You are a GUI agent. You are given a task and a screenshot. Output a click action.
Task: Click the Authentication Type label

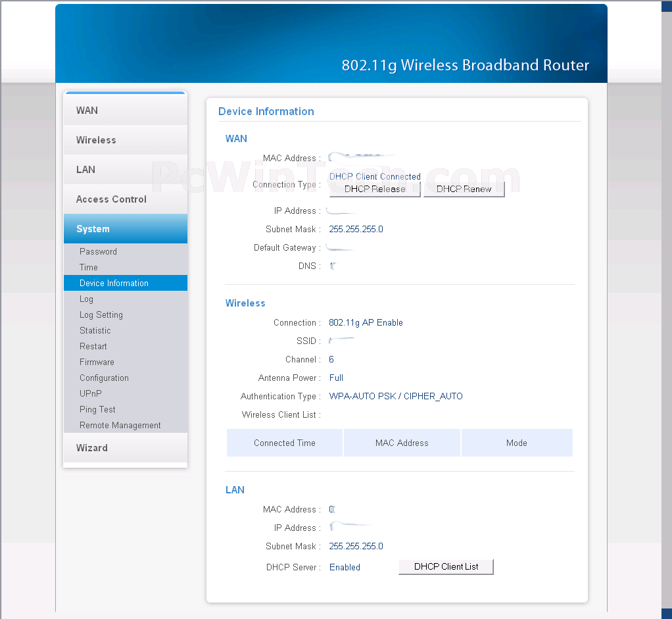281,397
